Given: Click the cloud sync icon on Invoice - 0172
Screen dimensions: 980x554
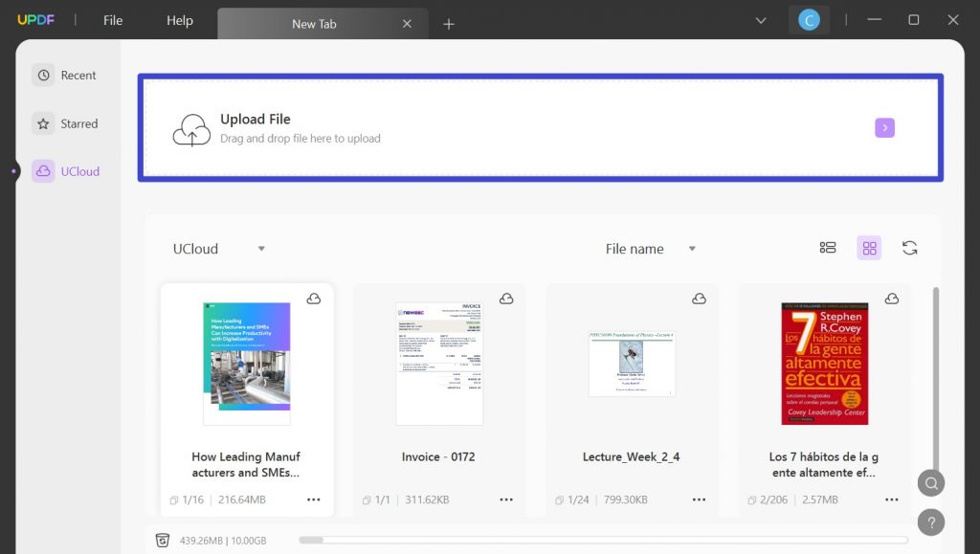Looking at the screenshot, I should point(506,299).
